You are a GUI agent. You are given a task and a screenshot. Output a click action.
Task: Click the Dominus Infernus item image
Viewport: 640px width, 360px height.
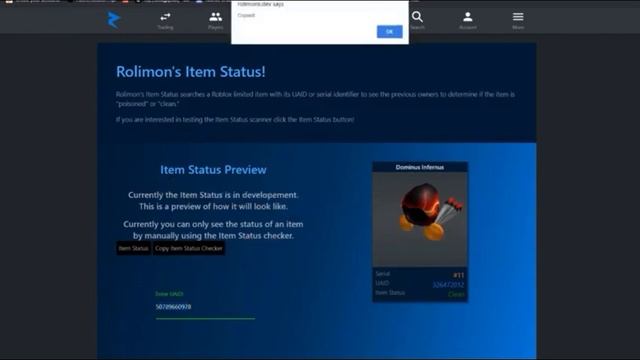420,219
